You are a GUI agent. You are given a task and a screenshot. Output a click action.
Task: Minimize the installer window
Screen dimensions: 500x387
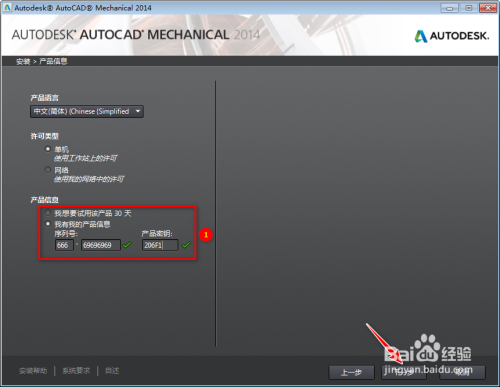coord(449,8)
